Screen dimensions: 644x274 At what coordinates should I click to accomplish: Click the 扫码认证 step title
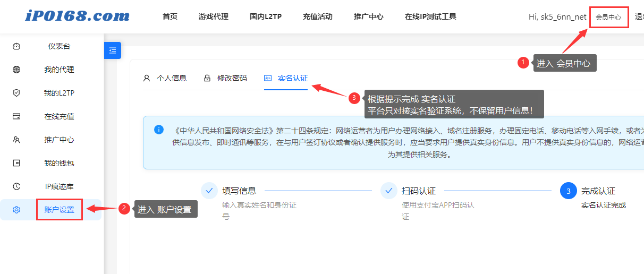tap(419, 191)
